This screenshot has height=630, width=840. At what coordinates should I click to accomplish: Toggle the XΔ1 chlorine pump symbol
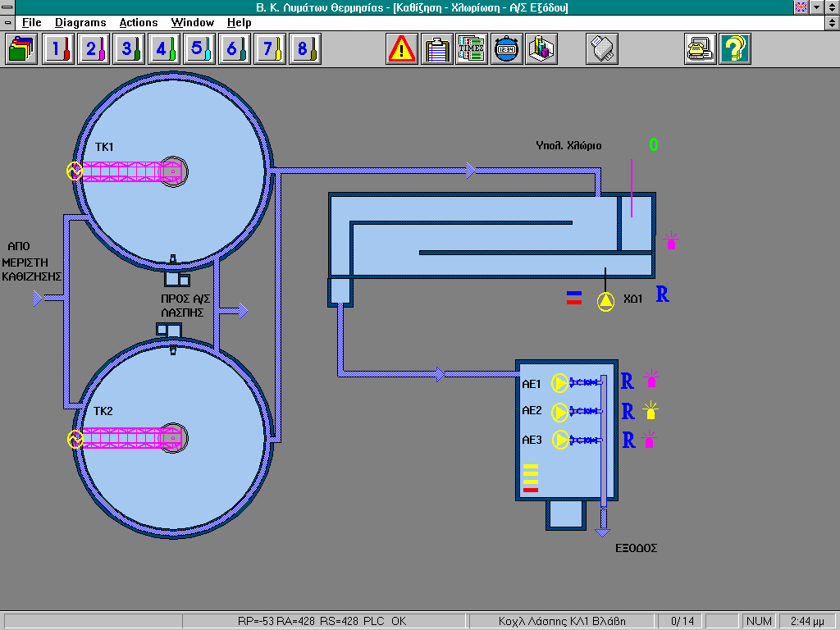coord(605,301)
